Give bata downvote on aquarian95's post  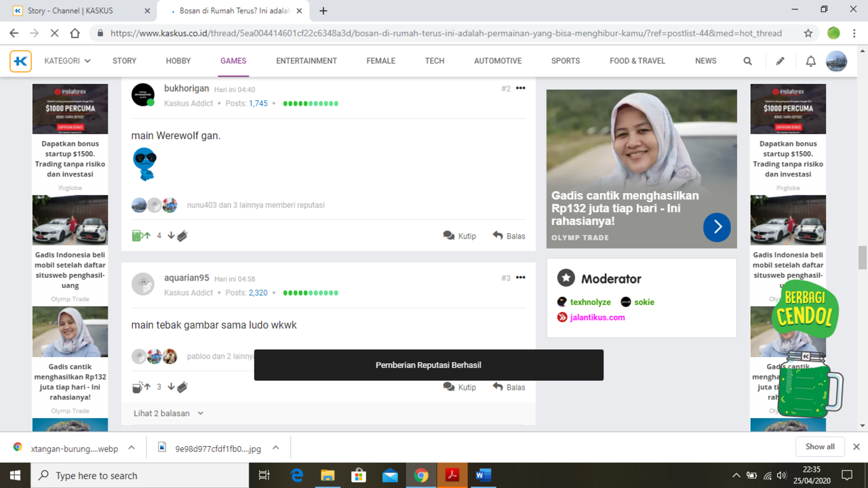[x=177, y=387]
